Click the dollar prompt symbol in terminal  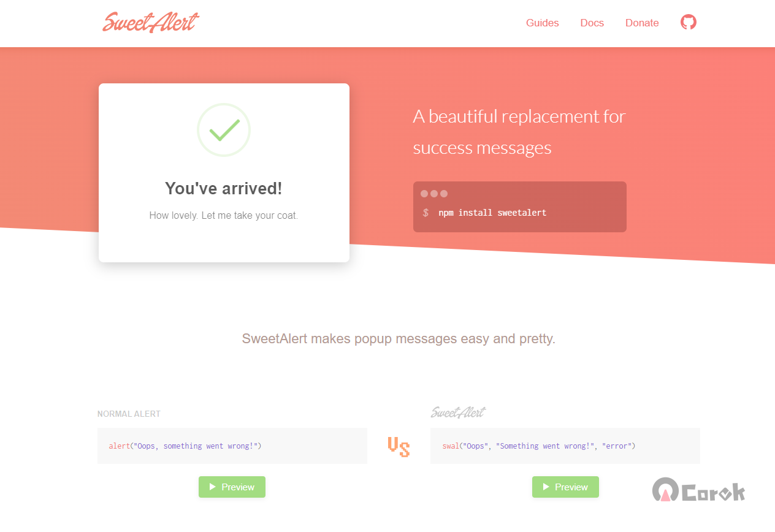[x=426, y=213]
